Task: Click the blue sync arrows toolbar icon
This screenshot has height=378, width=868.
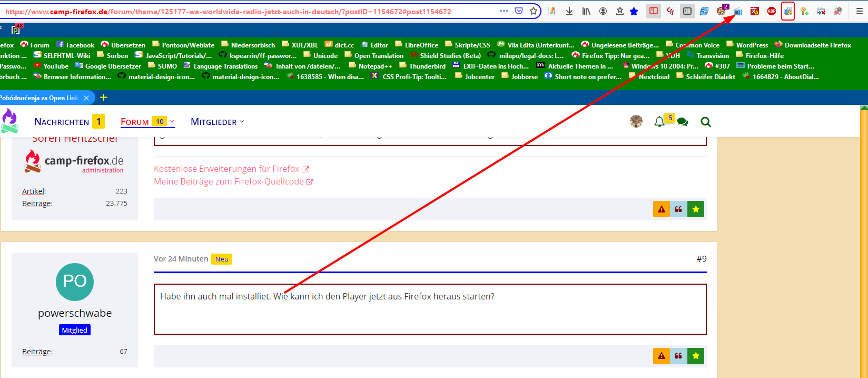Action: tap(704, 11)
